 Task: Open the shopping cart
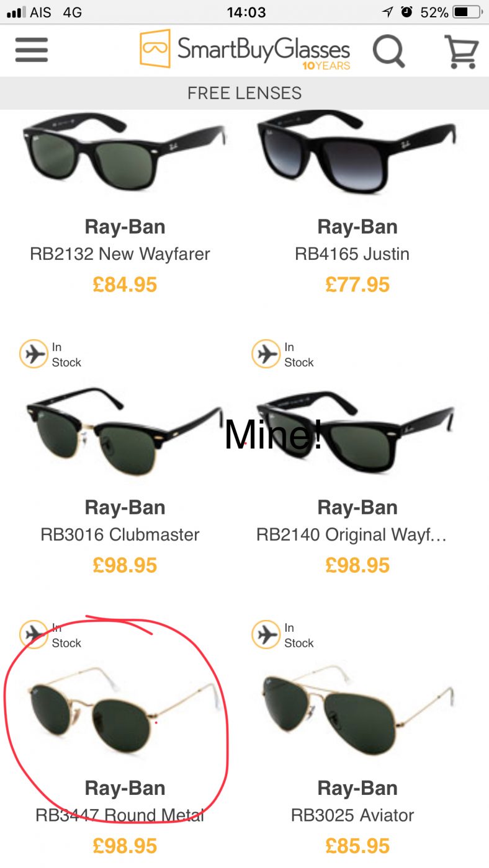pyautogui.click(x=461, y=51)
